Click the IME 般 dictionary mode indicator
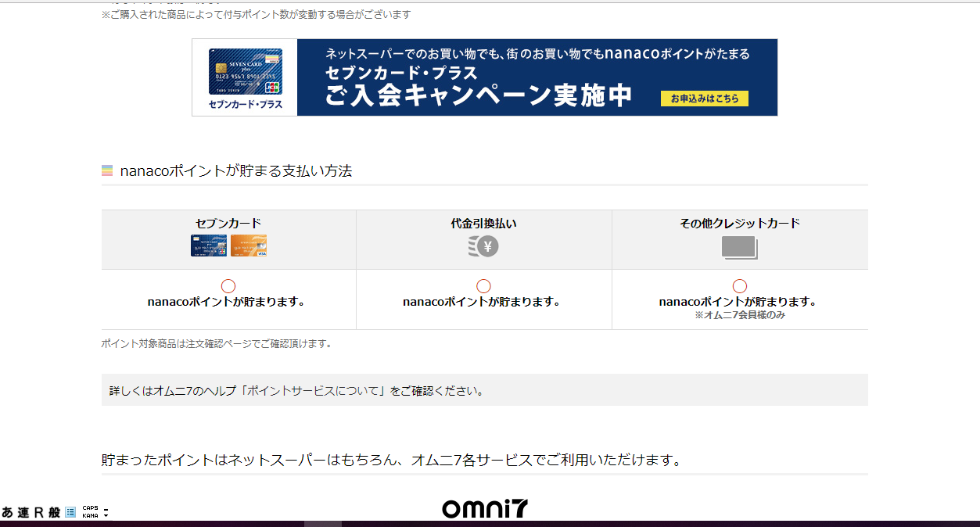Screen dimensions: 980x527 (x=54, y=513)
